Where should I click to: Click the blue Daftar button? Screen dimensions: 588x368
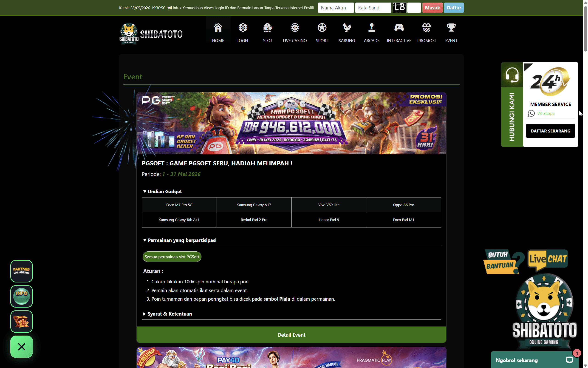click(x=454, y=8)
